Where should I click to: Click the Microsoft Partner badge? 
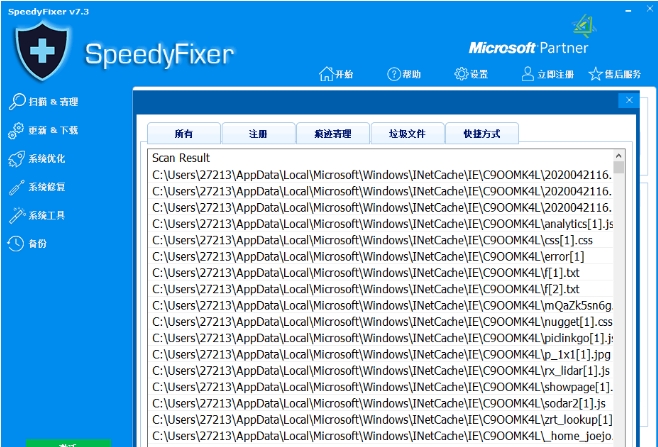[x=529, y=47]
